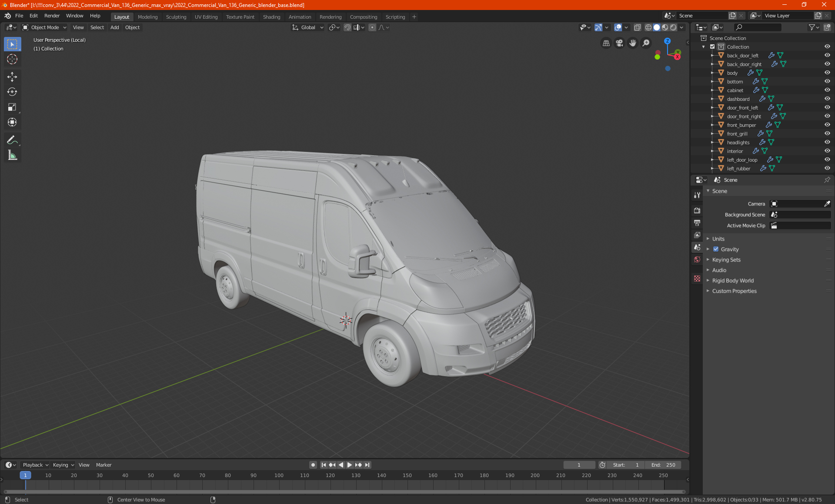Hide the front_bumper object in outliner
Image resolution: width=835 pixels, height=504 pixels.
827,125
